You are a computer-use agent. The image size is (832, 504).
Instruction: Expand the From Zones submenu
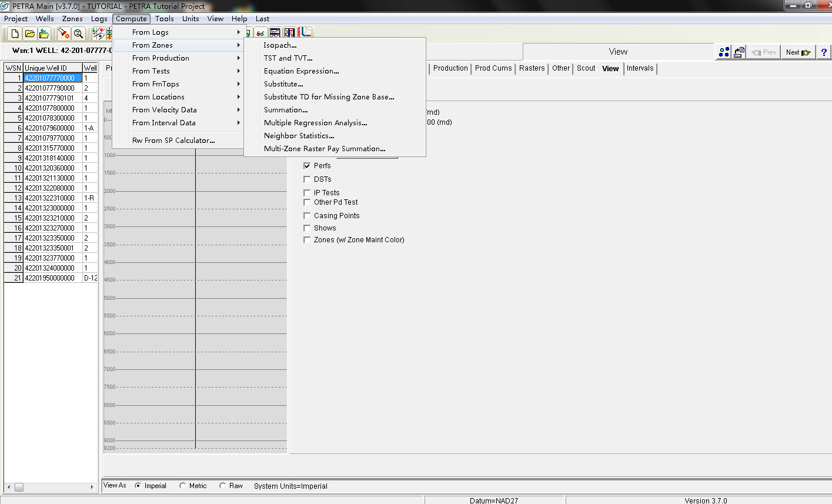pos(178,45)
